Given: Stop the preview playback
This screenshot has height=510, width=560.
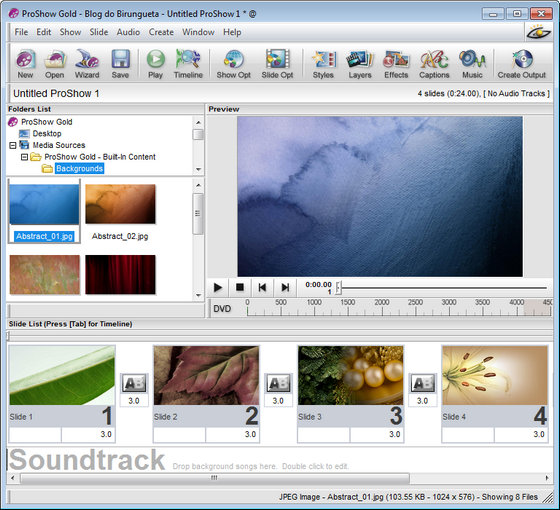Looking at the screenshot, I should coord(240,288).
